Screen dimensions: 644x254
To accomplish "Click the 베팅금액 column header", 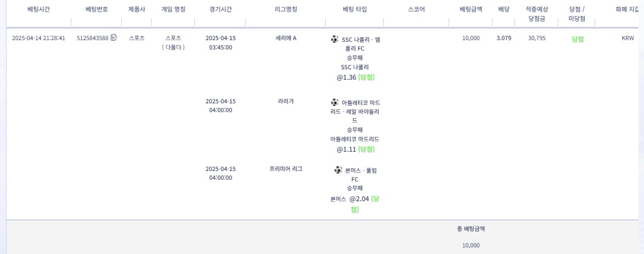I will click(x=471, y=9).
